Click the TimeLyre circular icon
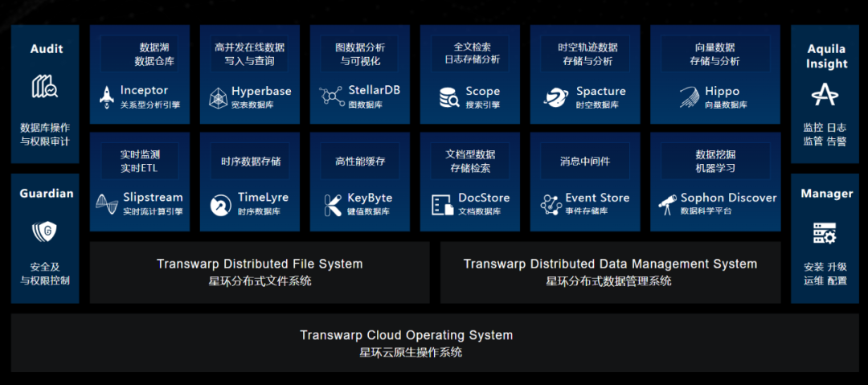 pos(221,205)
